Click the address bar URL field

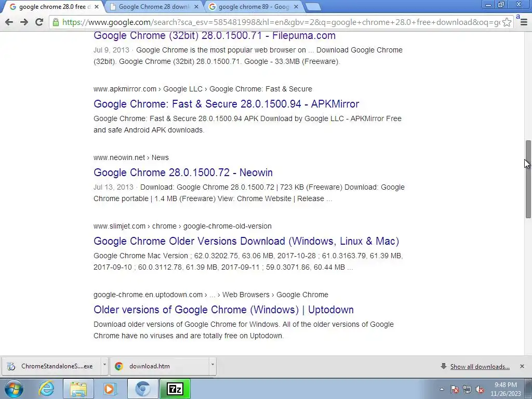point(281,22)
